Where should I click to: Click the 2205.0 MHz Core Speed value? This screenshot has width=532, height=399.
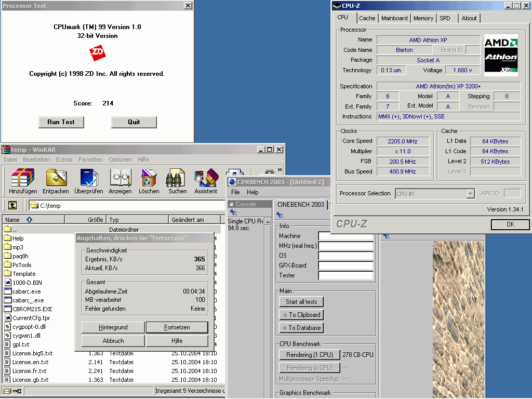click(x=403, y=141)
